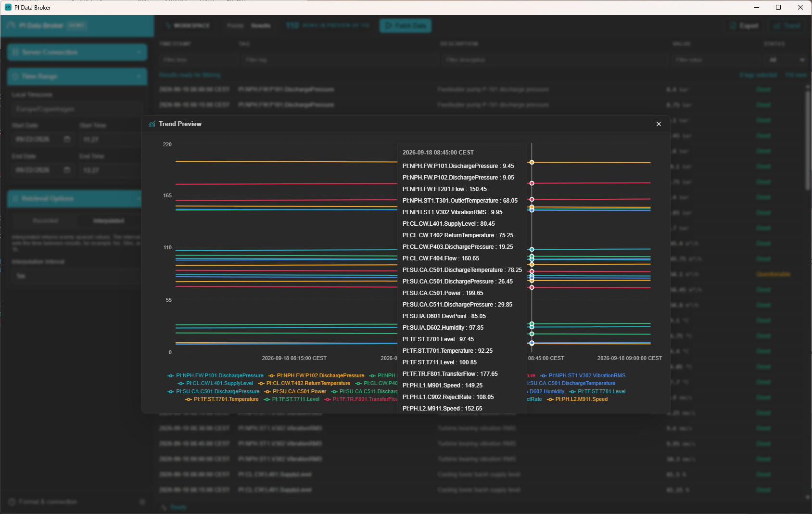Hide PI:TF.ST.T711.Level series in legend
The image size is (812, 514).
(x=292, y=399)
